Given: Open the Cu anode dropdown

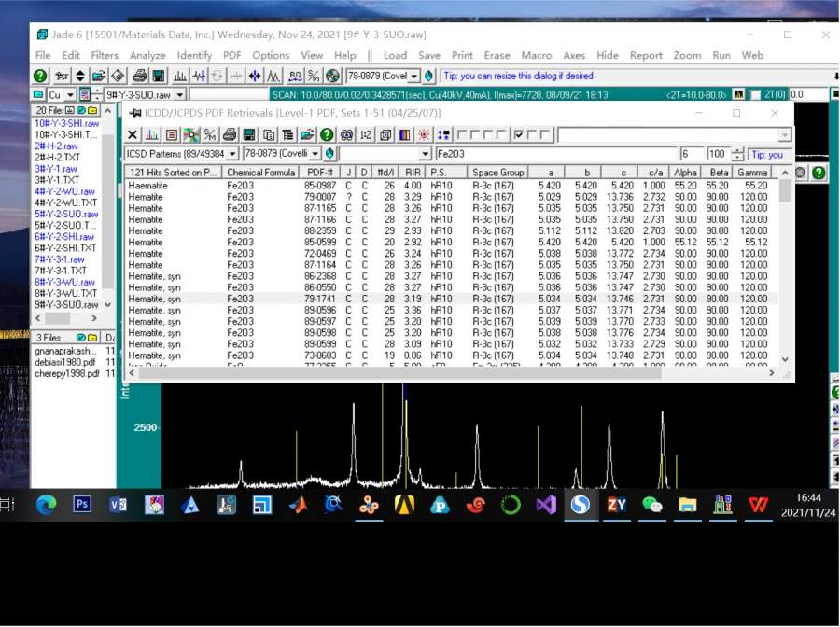Looking at the screenshot, I should click(70, 95).
